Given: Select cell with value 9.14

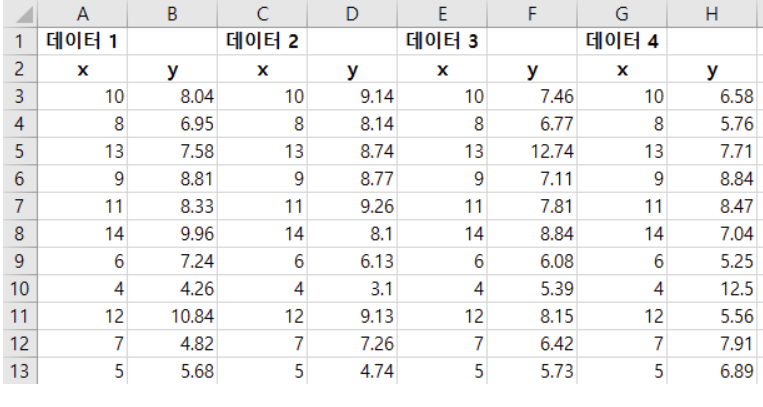Looking at the screenshot, I should tap(352, 96).
